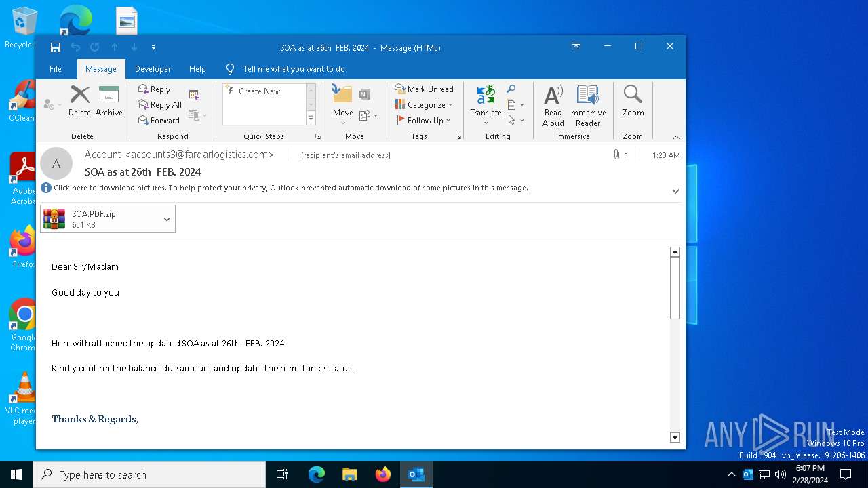Viewport: 868px width, 488px height.
Task: Open the Developer tab
Action: (x=153, y=69)
